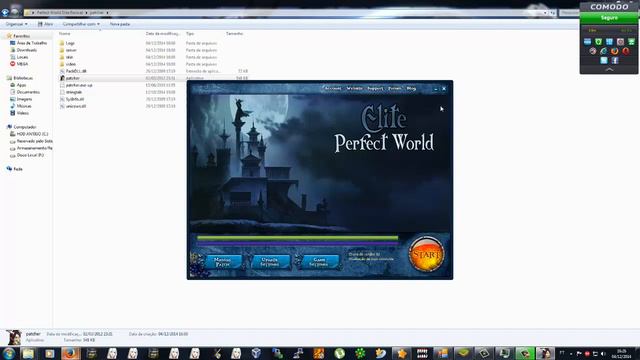Click the orange START button in the launcher

pyautogui.click(x=426, y=254)
